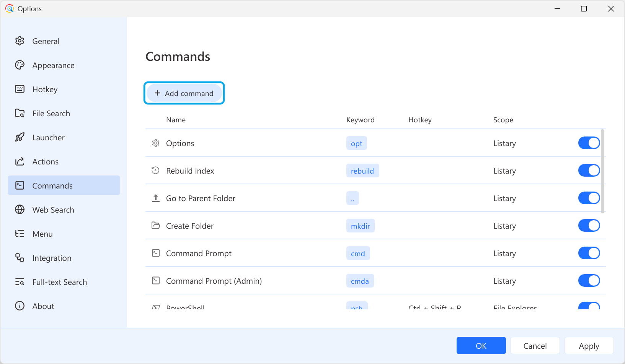Click the 'mkdir' keyword tag
625x364 pixels.
pos(361,226)
